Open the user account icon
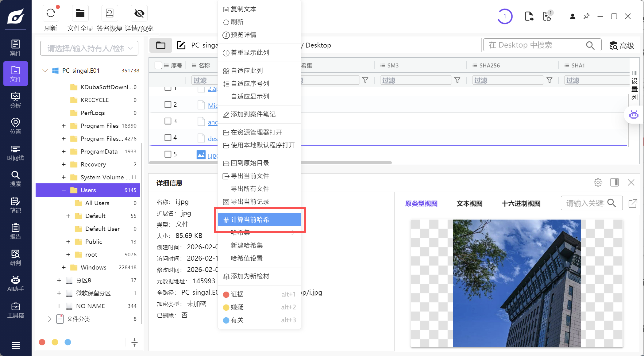Viewport: 644px width, 356px height. click(573, 16)
